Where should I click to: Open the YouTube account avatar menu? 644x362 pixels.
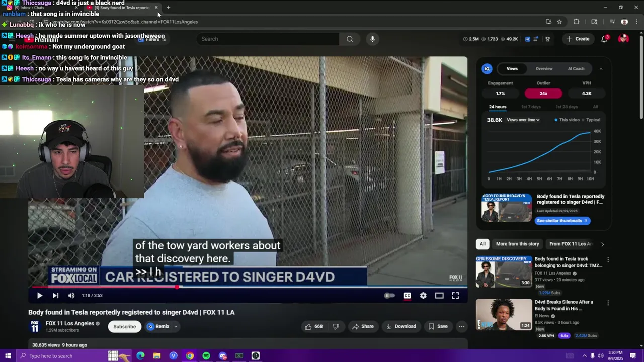(623, 39)
